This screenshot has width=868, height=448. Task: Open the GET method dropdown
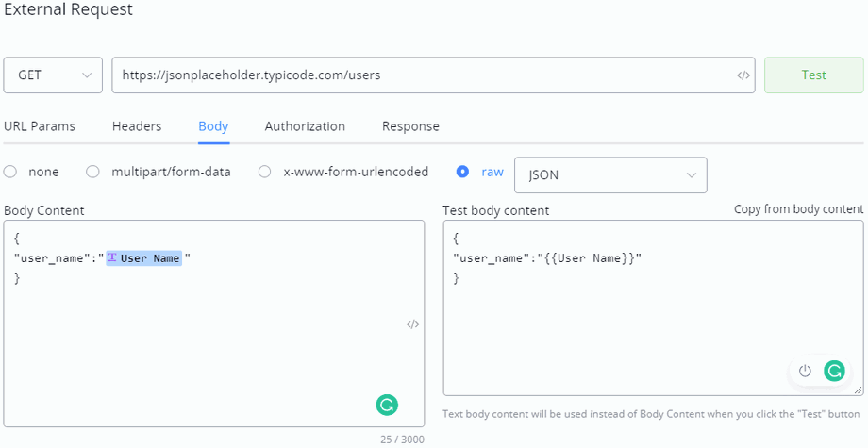(53, 75)
